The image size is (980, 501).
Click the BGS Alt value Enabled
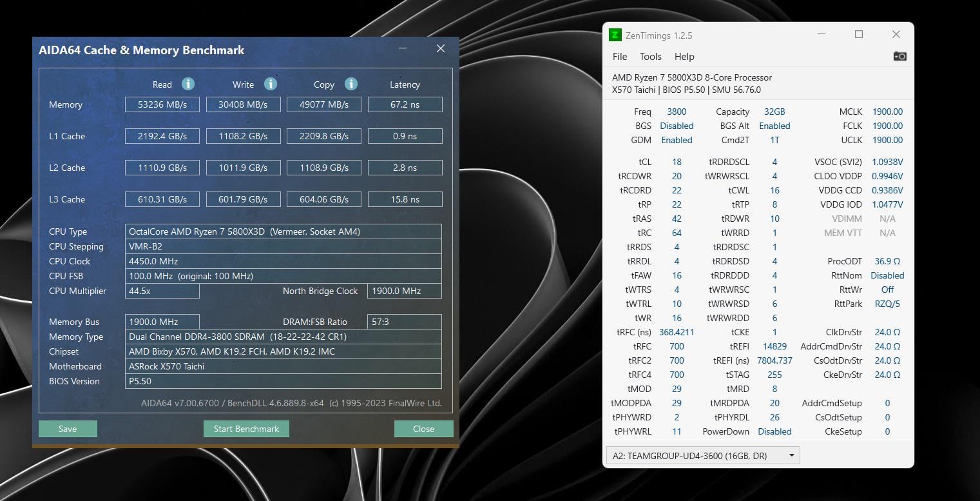coord(774,126)
